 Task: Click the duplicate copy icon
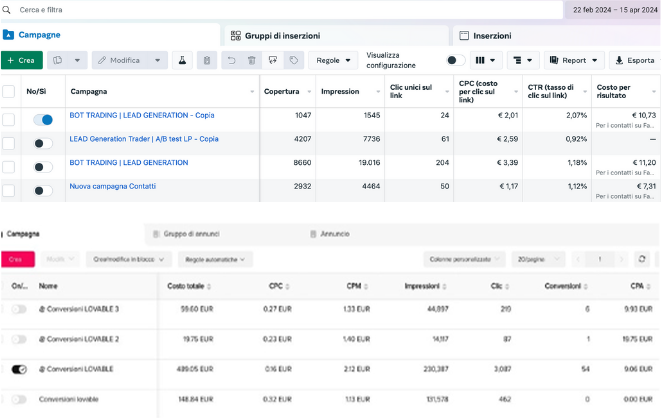coord(58,60)
